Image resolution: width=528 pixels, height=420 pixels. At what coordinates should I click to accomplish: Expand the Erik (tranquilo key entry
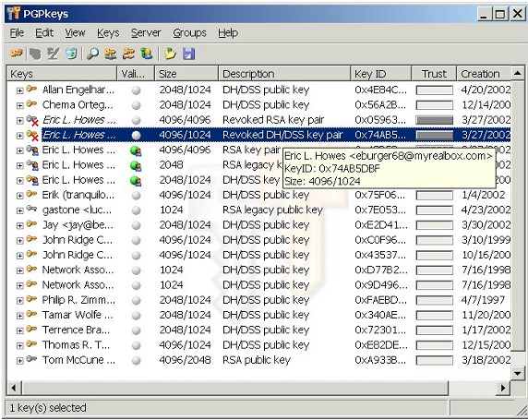pos(20,196)
